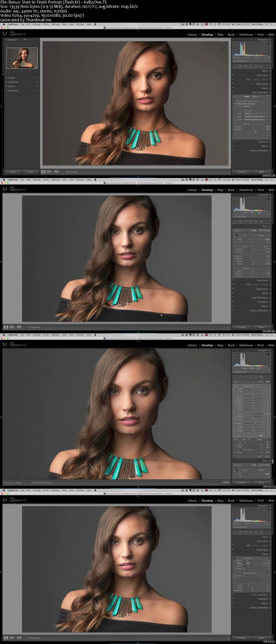Select Radial Filter tool in second frame toolstrip
The width and height of the screenshot is (276, 644).
tap(256, 222)
